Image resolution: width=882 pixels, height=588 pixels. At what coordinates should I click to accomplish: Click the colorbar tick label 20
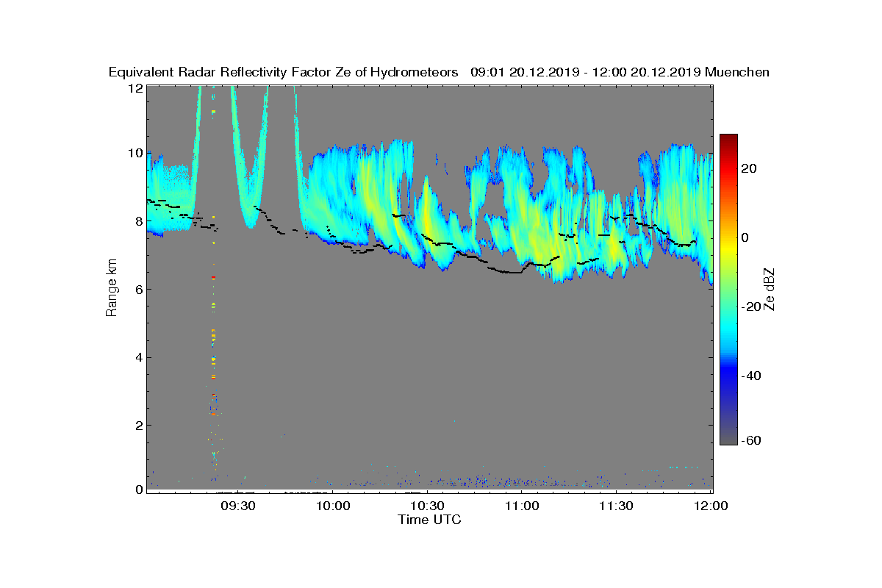[x=750, y=168]
